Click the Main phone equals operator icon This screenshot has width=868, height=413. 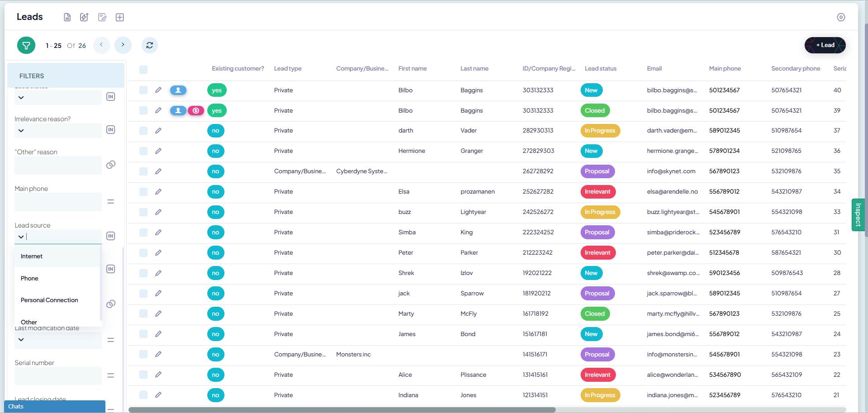[x=111, y=202]
